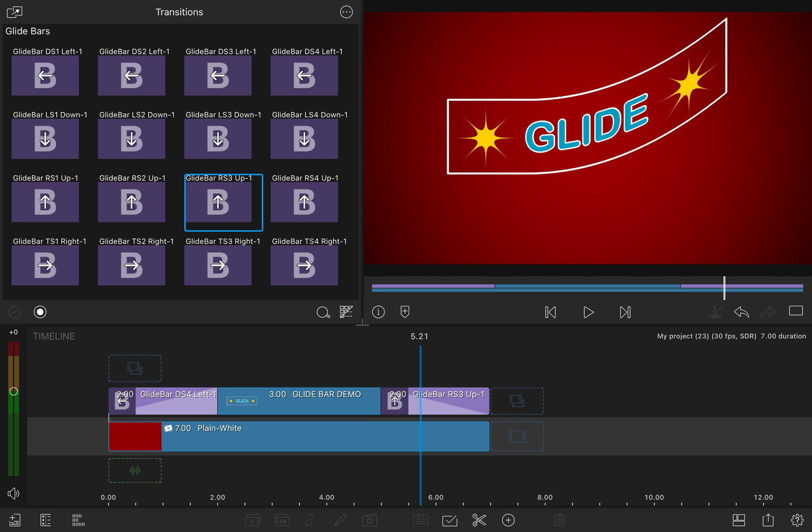Viewport: 812px width, 532px height.
Task: Choose GlideBar TS4 Right-1 transition
Action: point(304,265)
